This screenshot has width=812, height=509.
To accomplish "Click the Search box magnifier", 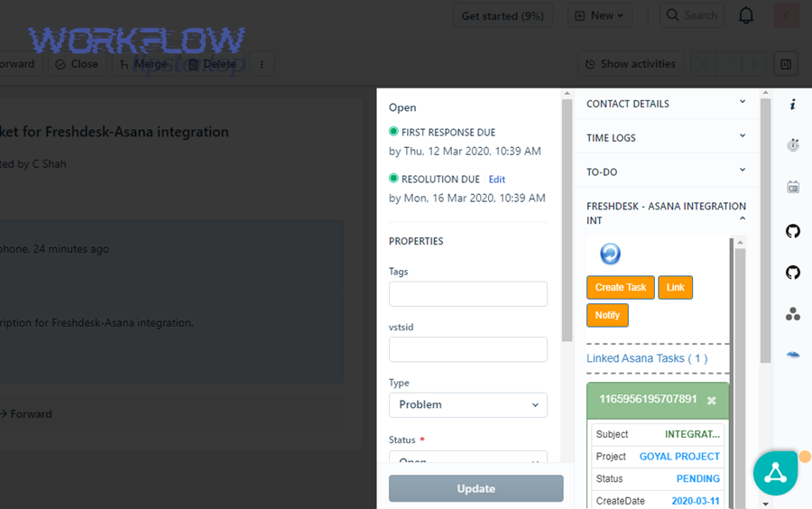I will (x=672, y=15).
